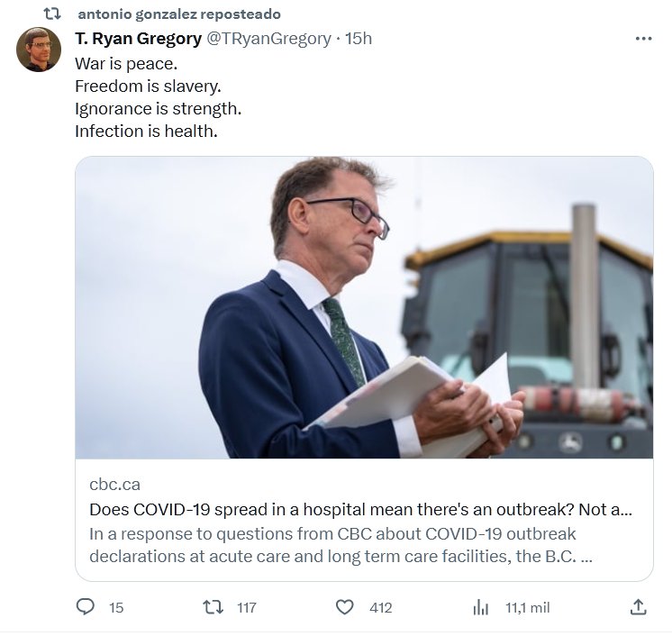Like the tweet with the heart icon
672x636 pixels.
point(344,607)
